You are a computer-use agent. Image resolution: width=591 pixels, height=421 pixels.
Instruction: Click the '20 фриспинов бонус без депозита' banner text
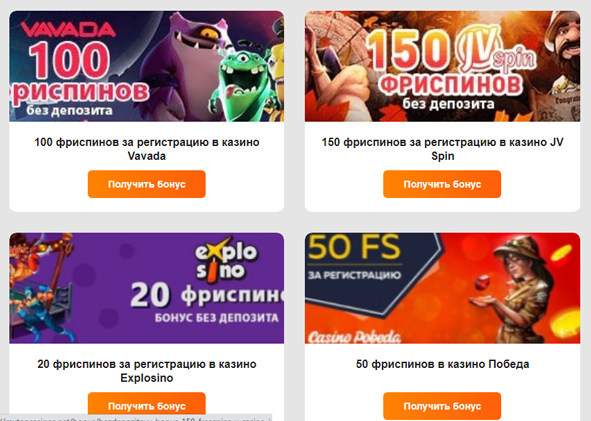point(207,303)
